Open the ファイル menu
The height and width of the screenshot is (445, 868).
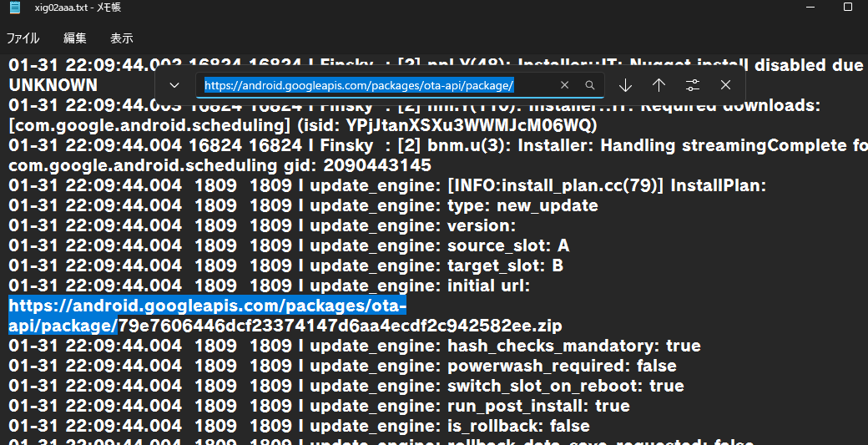pos(23,38)
